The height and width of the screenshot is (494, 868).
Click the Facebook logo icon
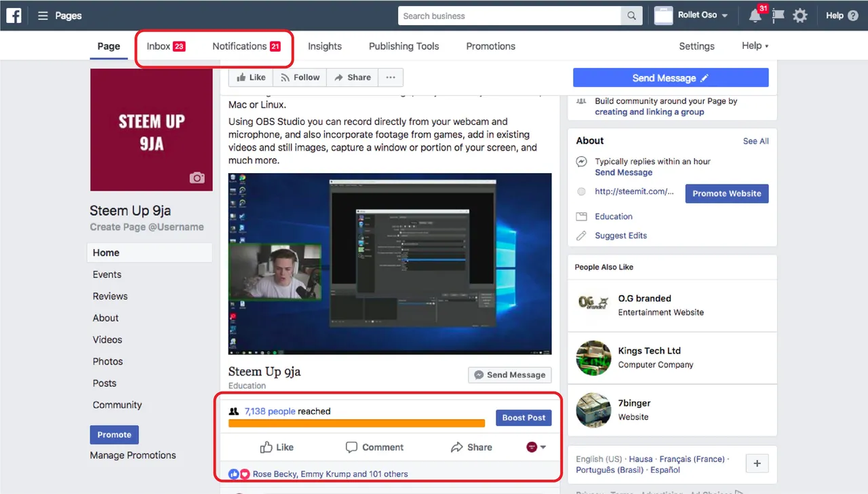click(14, 15)
